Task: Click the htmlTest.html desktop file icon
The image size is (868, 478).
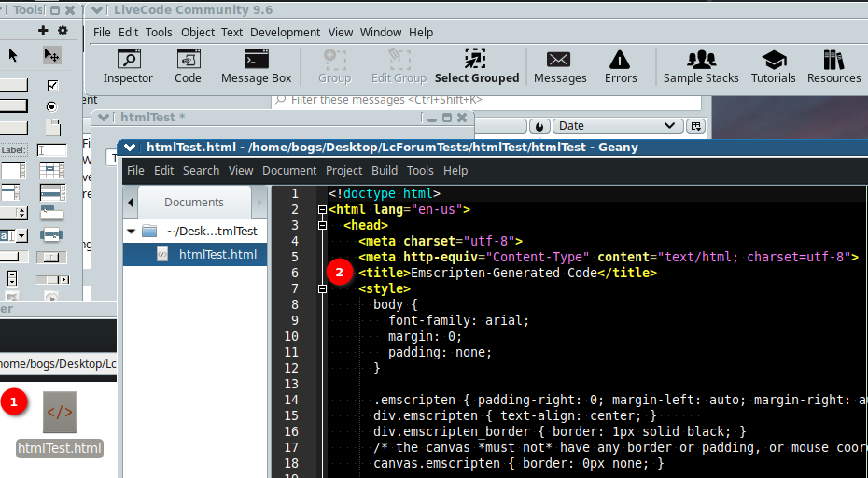Action: [x=60, y=412]
